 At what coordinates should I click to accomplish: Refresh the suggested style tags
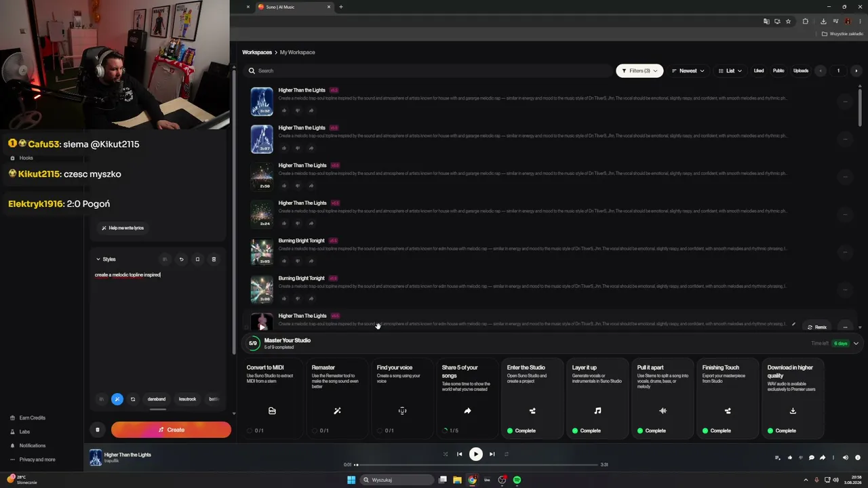point(133,399)
